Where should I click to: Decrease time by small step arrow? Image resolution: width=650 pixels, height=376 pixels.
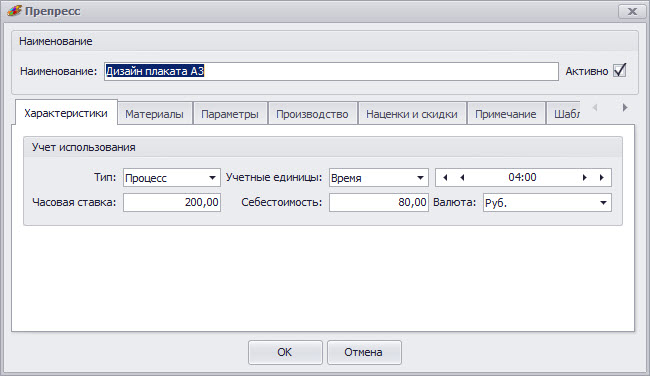click(x=462, y=177)
